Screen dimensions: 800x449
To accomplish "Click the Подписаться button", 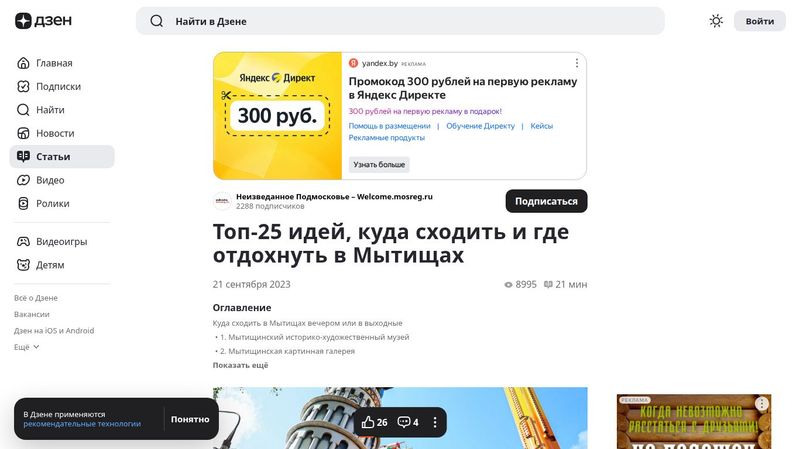I will click(546, 201).
